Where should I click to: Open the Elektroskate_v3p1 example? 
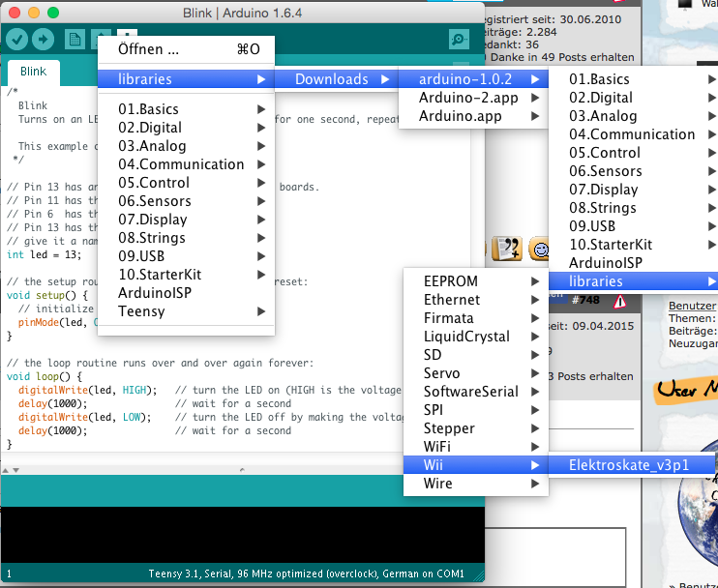pos(632,465)
